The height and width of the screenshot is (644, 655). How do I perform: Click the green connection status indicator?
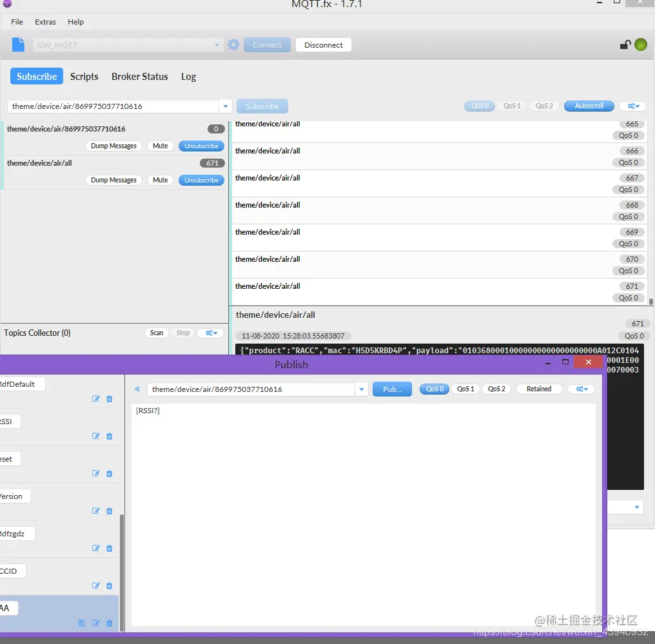pyautogui.click(x=640, y=44)
